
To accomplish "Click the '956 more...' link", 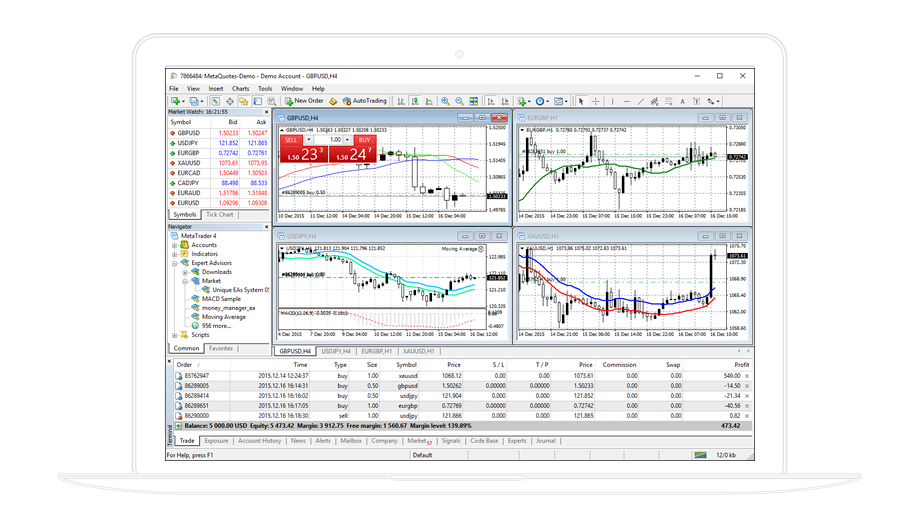I will coord(216,326).
